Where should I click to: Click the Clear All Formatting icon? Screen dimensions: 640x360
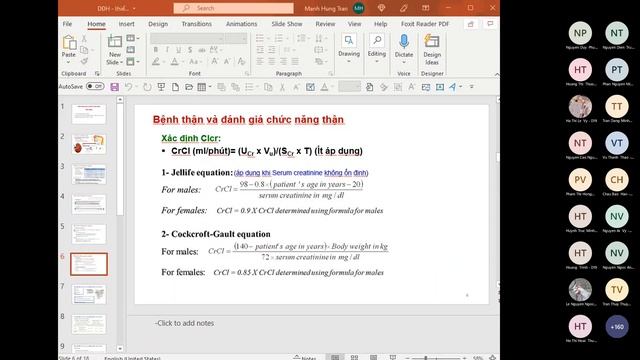tap(241, 62)
